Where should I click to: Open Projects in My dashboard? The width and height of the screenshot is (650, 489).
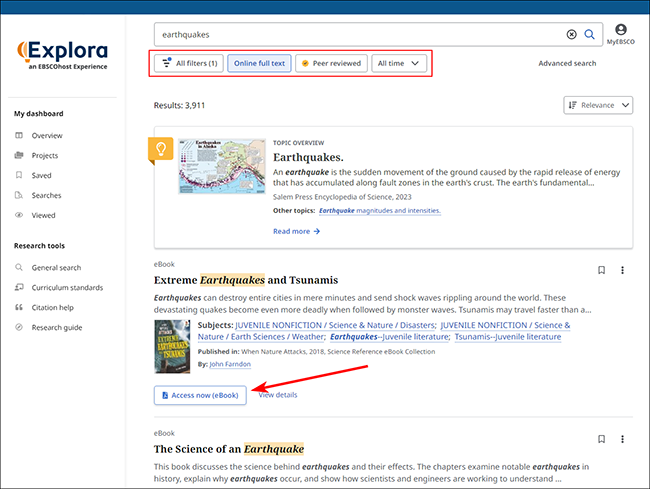pos(45,155)
